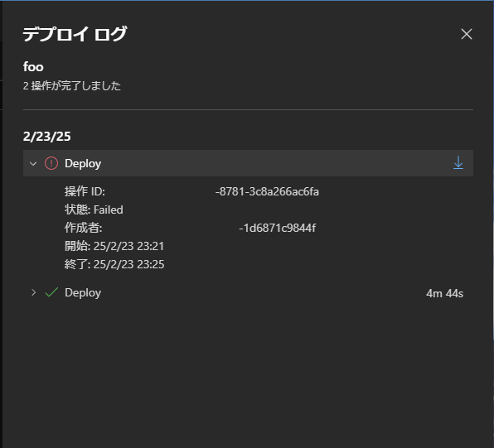Click the foo deployment name

coord(33,67)
